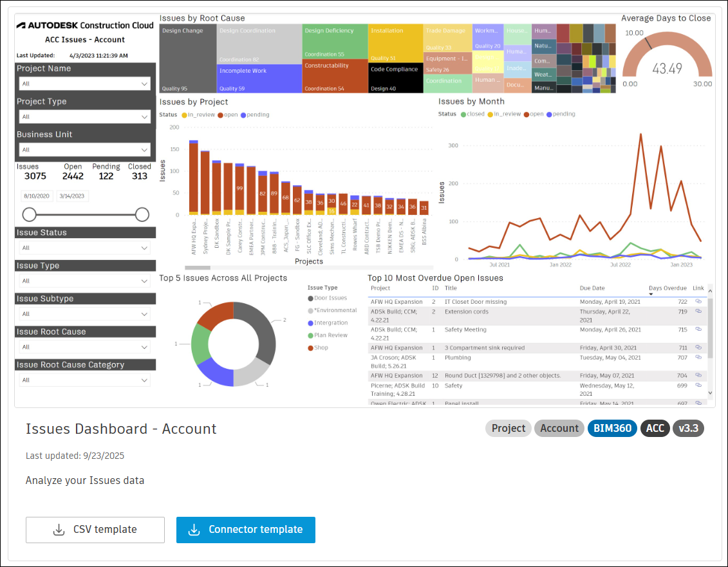Open the Issue Subtype dropdown
The image size is (728, 567).
tap(85, 314)
